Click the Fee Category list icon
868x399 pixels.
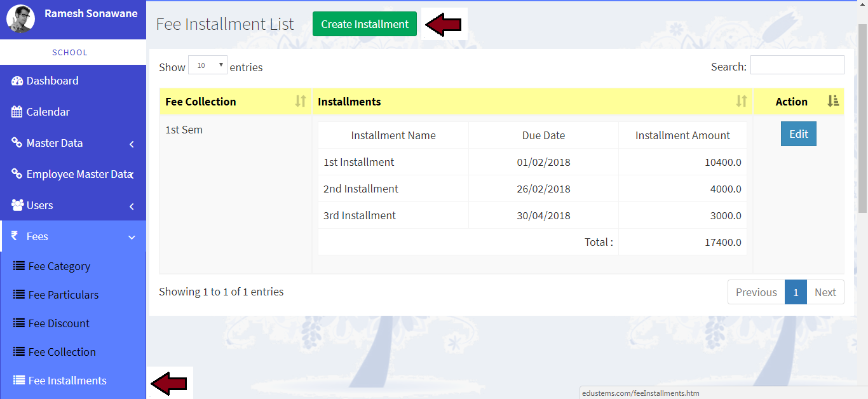click(19, 266)
